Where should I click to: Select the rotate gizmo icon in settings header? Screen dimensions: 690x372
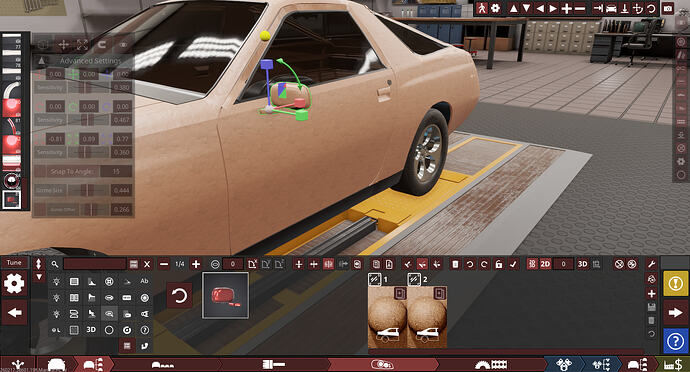[102, 44]
